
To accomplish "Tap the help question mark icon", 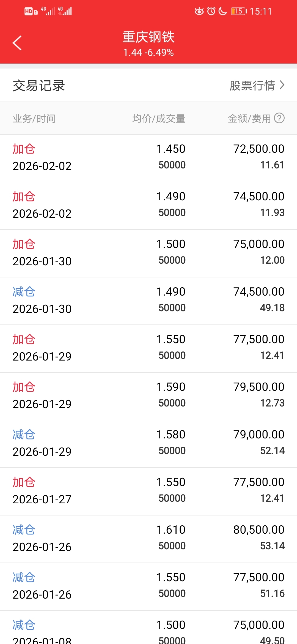I will click(279, 118).
